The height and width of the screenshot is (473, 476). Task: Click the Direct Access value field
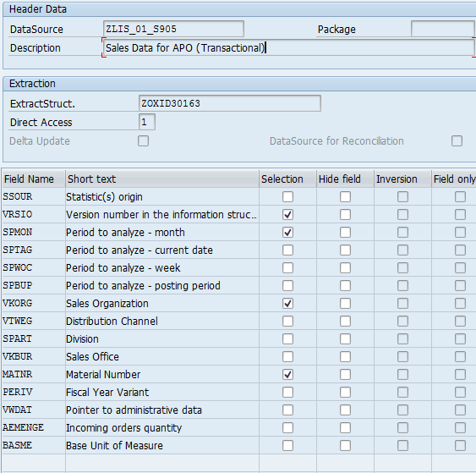147,122
